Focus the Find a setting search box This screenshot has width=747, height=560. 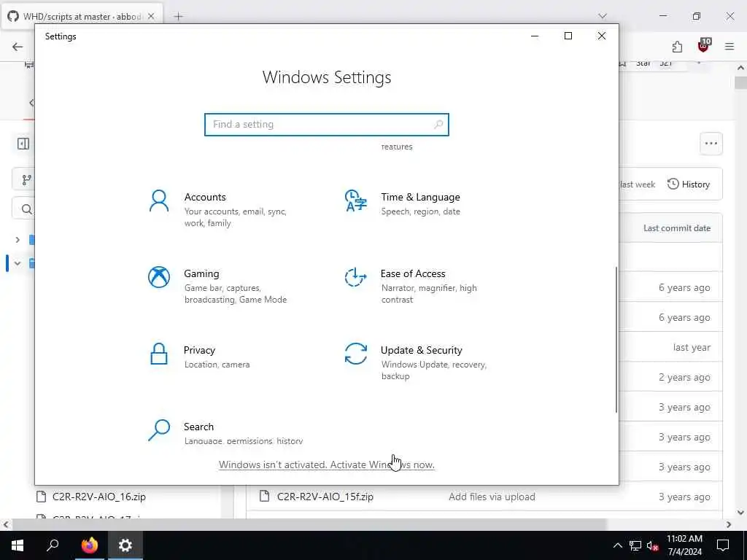click(327, 124)
